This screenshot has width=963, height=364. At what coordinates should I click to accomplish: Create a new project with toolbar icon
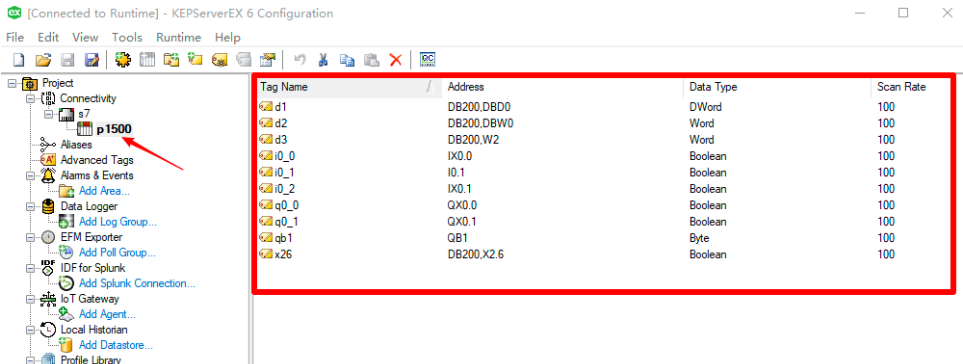[x=19, y=60]
